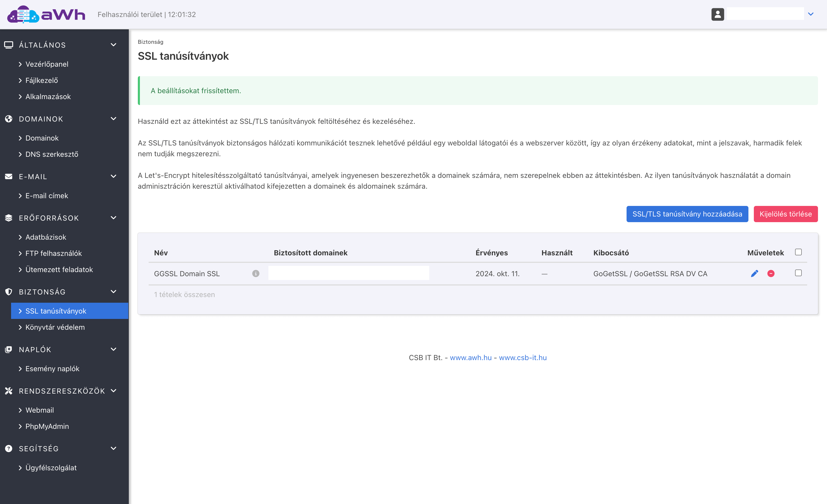Click the Biztonság shield icon
Image resolution: width=827 pixels, height=504 pixels.
point(9,292)
